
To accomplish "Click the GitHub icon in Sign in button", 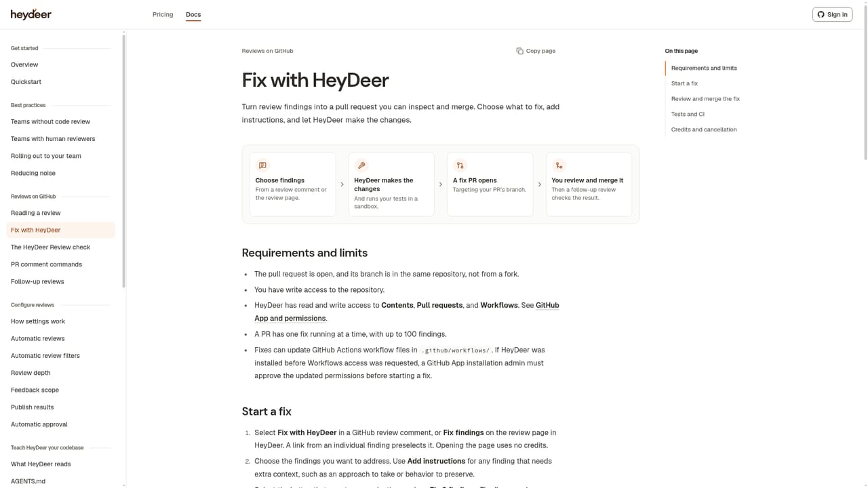I will pos(821,14).
